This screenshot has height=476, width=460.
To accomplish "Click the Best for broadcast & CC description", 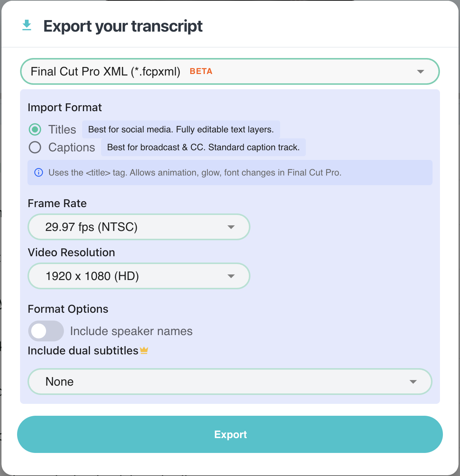I will pyautogui.click(x=203, y=147).
